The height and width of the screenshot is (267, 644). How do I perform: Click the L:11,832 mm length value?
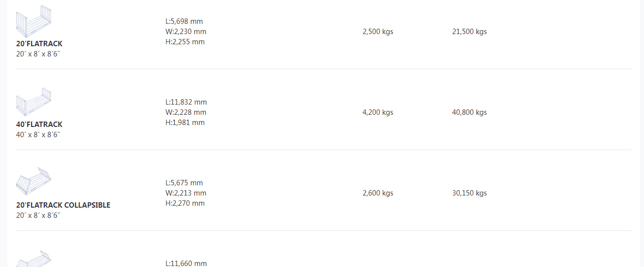point(186,102)
